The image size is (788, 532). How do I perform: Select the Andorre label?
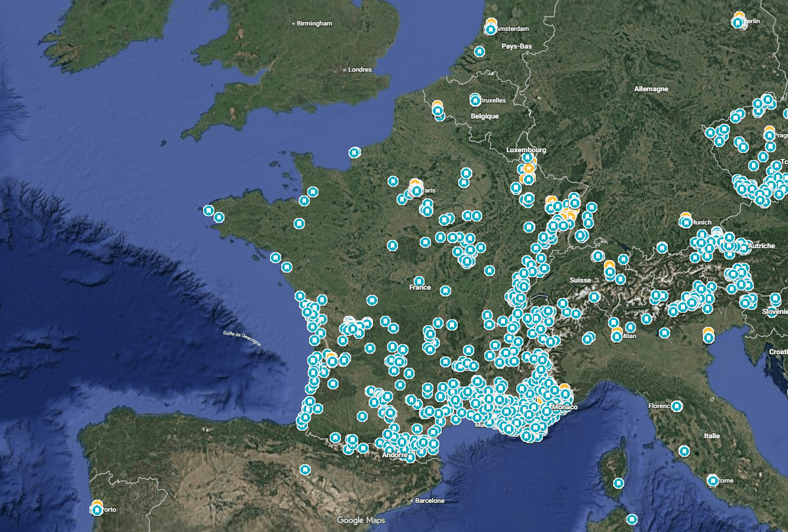pyautogui.click(x=395, y=454)
